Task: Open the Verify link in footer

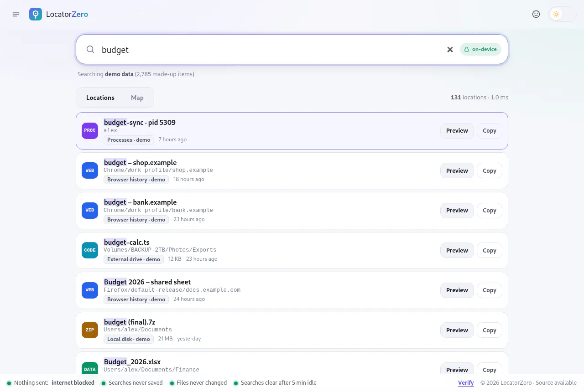Action: point(466,383)
